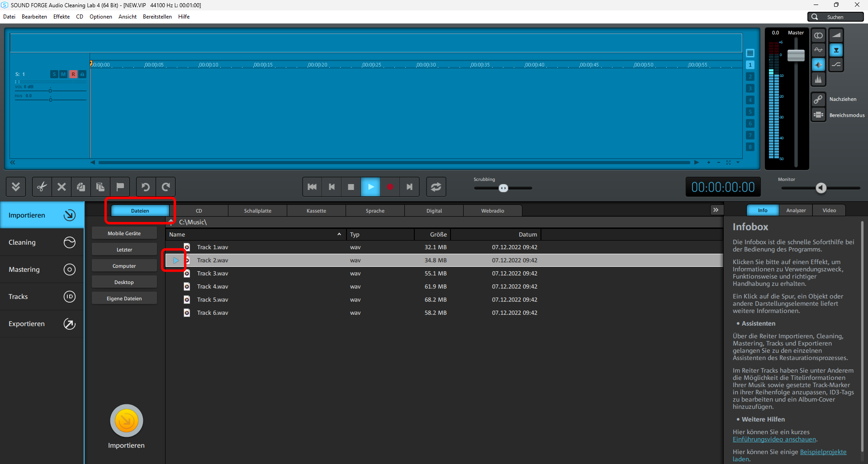Redo the last action
The height and width of the screenshot is (464, 868).
(x=166, y=187)
